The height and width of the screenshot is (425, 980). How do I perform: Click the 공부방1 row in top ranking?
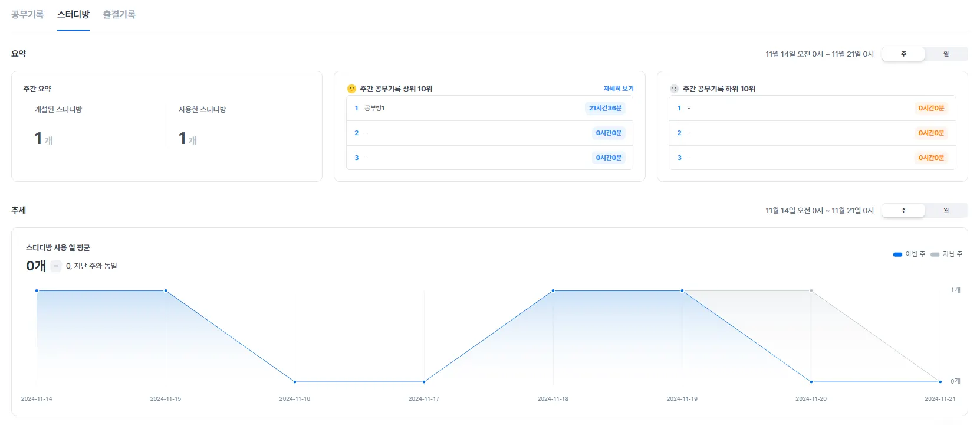(x=489, y=108)
